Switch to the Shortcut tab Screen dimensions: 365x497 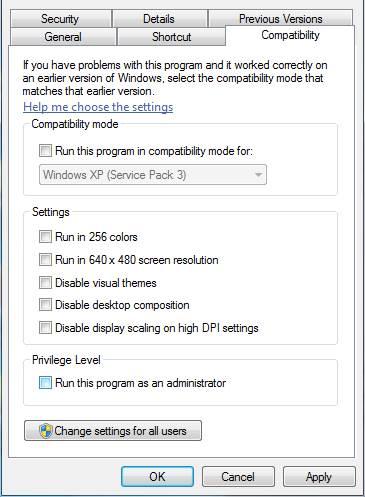(x=171, y=37)
